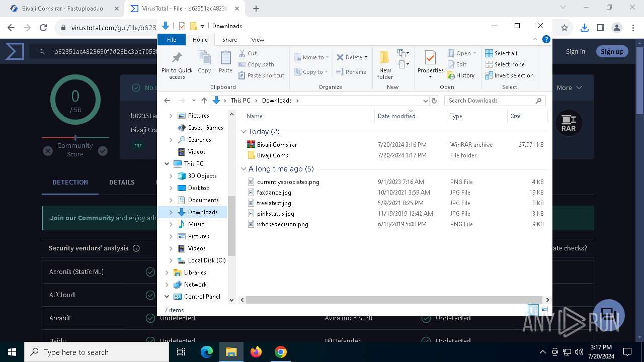The image size is (644, 362).
Task: Sort by the Size column header
Action: 527,116
